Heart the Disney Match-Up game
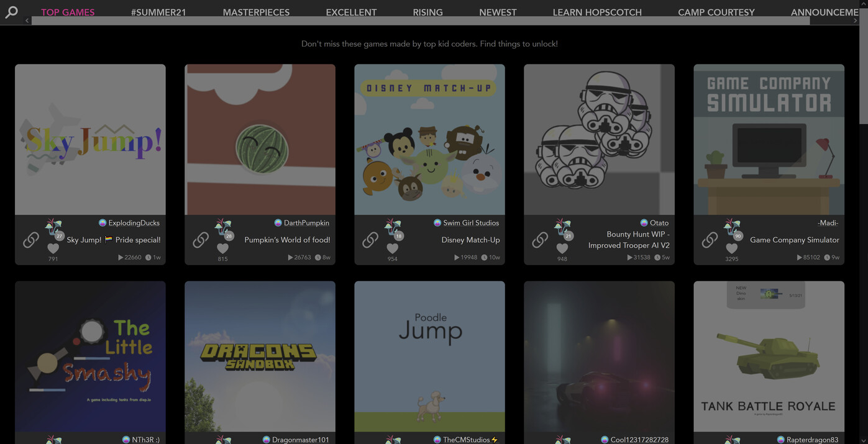The width and height of the screenshot is (868, 444). coord(392,248)
